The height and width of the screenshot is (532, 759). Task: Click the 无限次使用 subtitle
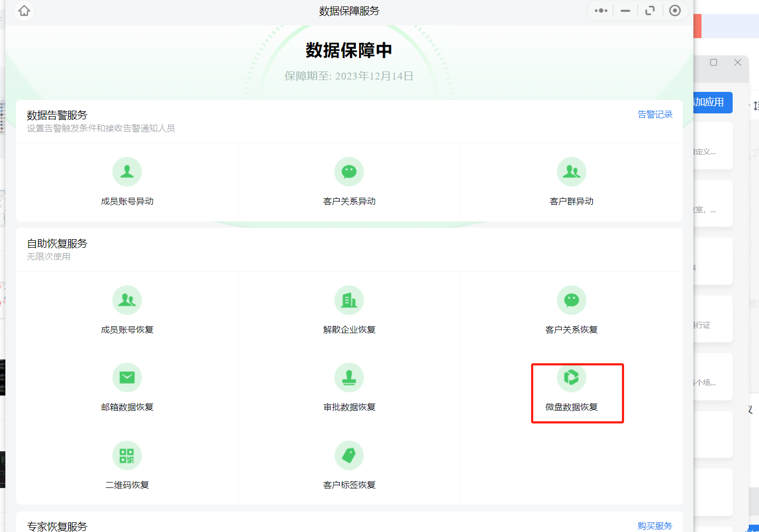48,257
